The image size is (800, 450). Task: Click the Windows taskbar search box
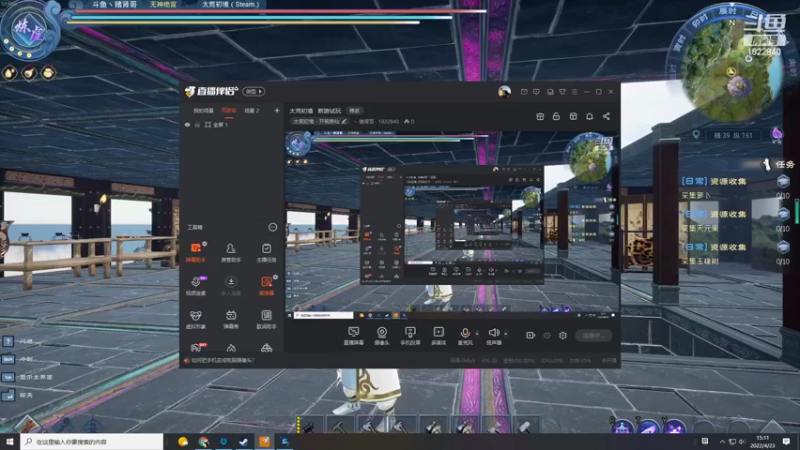pos(92,441)
